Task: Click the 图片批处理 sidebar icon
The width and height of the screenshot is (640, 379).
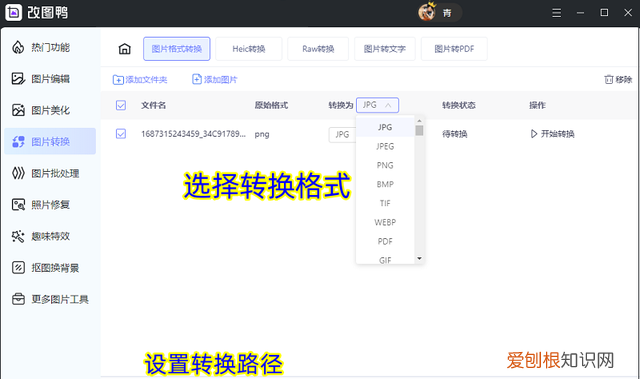Action: pos(18,173)
